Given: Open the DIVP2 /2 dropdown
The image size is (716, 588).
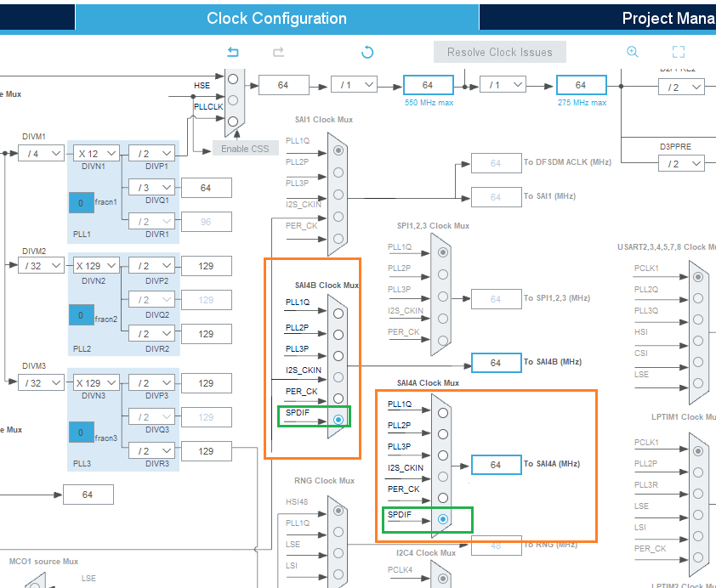Looking at the screenshot, I should 151,265.
